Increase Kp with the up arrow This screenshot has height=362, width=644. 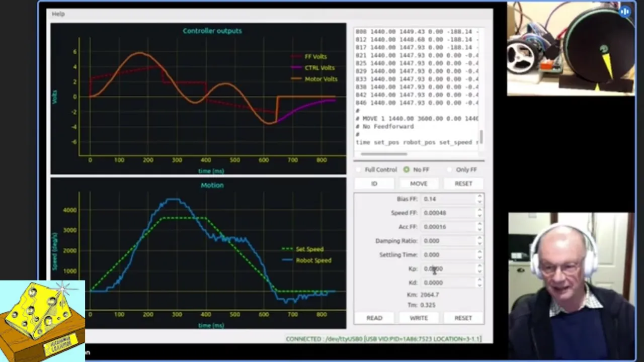[479, 266]
